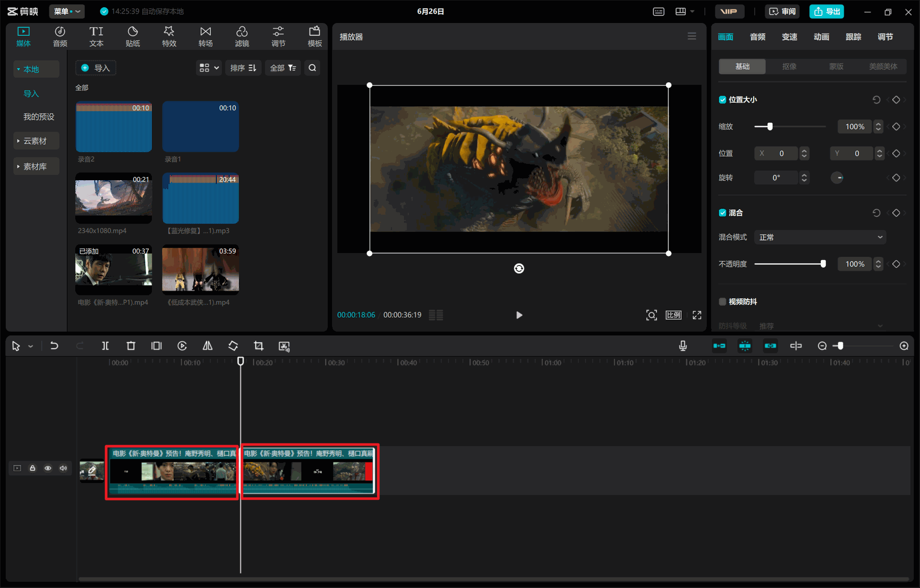Toggle track visibility eye icon
Screen dimensions: 920x588
pyautogui.click(x=48, y=468)
